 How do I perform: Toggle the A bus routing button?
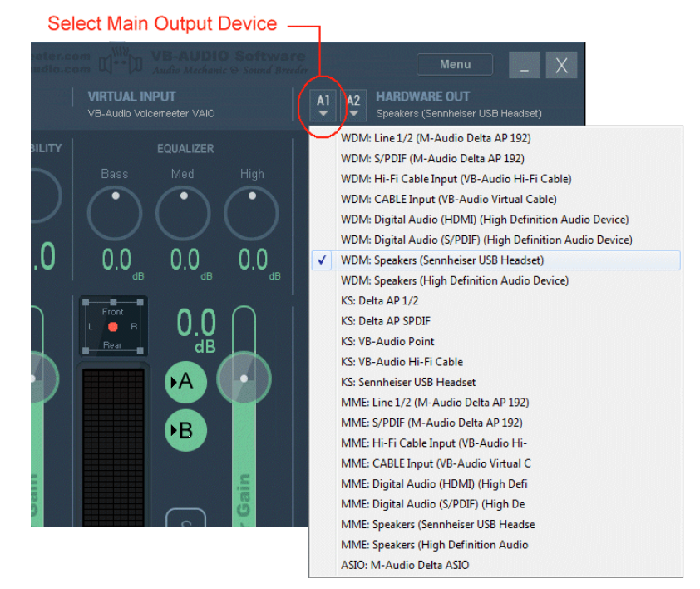(x=185, y=382)
